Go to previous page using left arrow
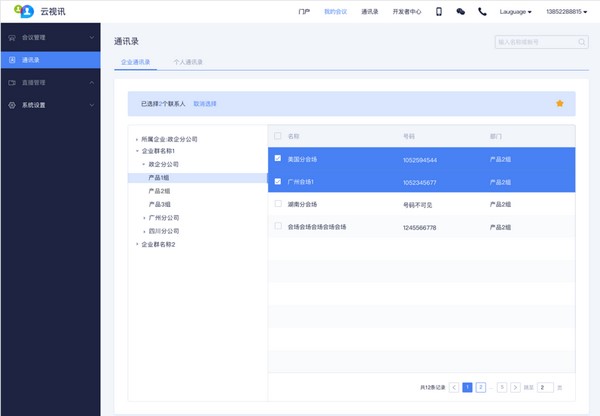Screen dimensions: 600x416 click(x=454, y=386)
